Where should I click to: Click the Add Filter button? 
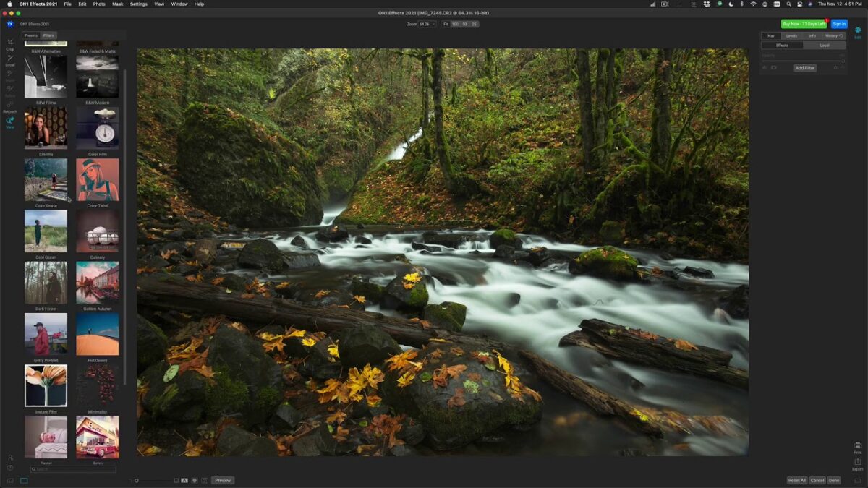804,67
